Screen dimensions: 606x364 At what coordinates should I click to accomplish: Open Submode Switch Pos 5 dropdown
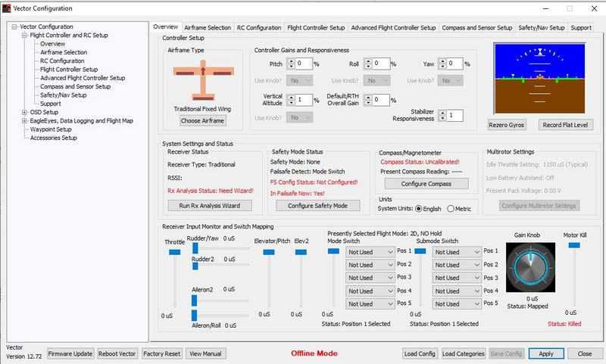[457, 304]
